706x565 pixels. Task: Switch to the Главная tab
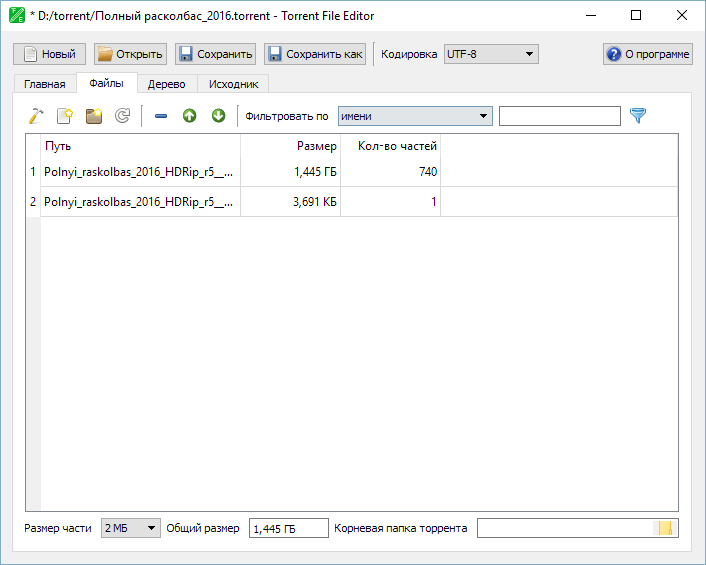click(45, 84)
